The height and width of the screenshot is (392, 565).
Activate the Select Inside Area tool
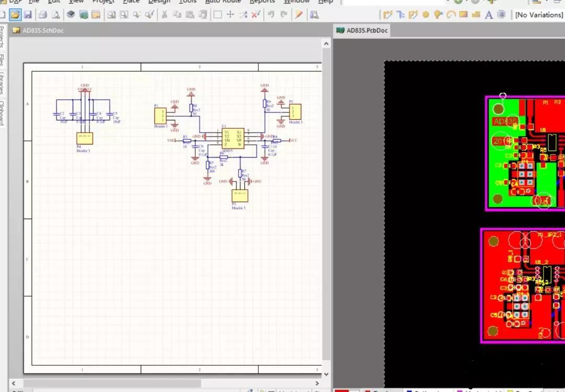tap(218, 15)
